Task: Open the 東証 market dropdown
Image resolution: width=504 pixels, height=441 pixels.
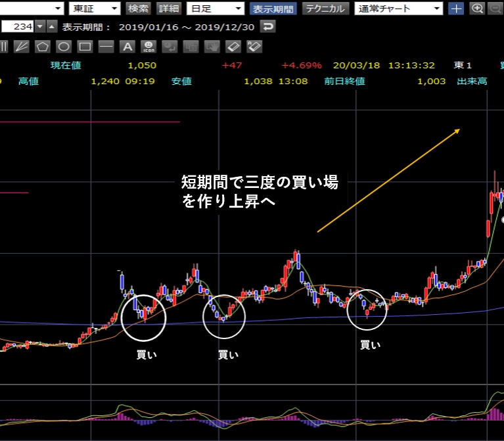Action: [x=95, y=9]
